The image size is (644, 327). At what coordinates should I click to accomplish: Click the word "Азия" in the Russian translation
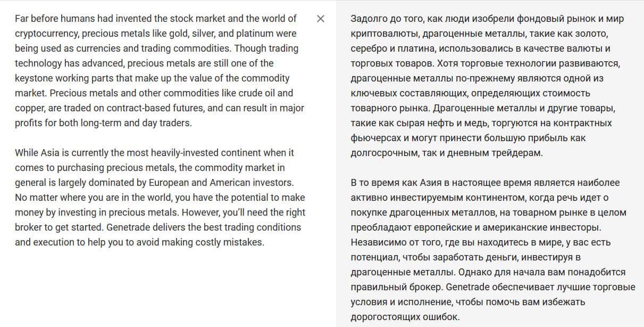point(421,183)
